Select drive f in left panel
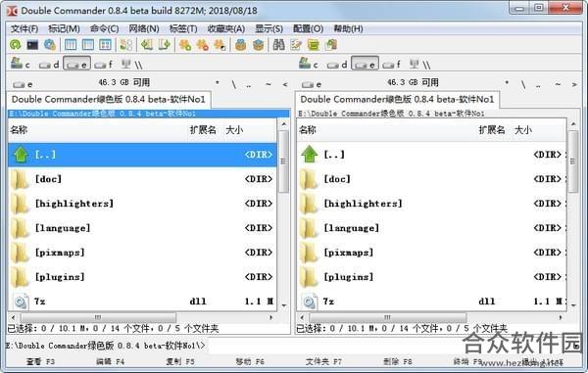The height and width of the screenshot is (373, 588). tap(104, 65)
